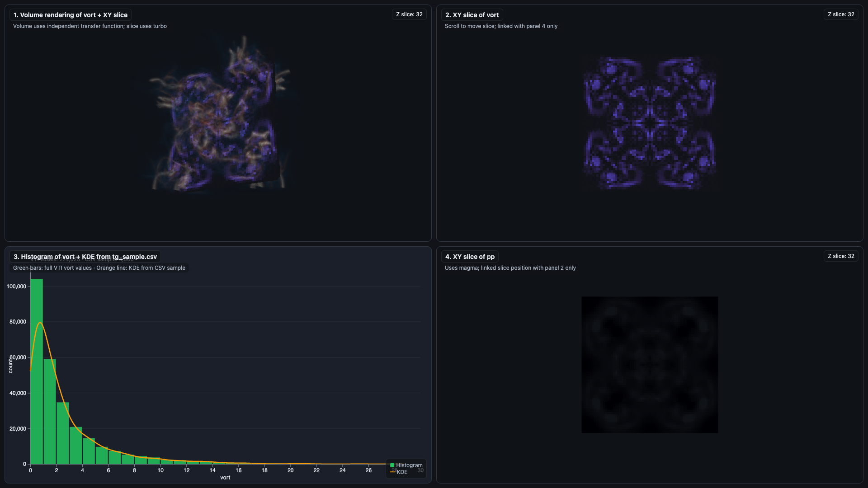This screenshot has width=868, height=488.
Task: Click the note 'Volume uses independent transfer function; slice uses turbo'
Action: point(90,26)
